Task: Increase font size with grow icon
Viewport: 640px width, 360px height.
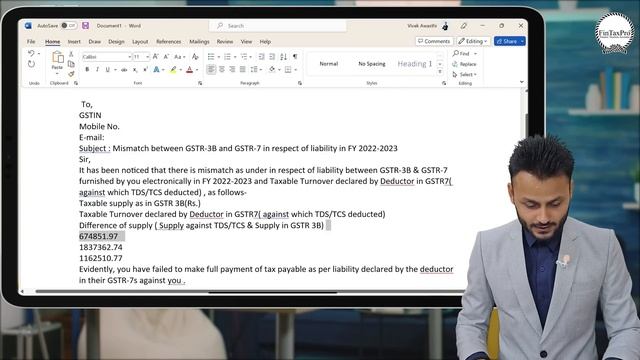Action: click(x=156, y=57)
